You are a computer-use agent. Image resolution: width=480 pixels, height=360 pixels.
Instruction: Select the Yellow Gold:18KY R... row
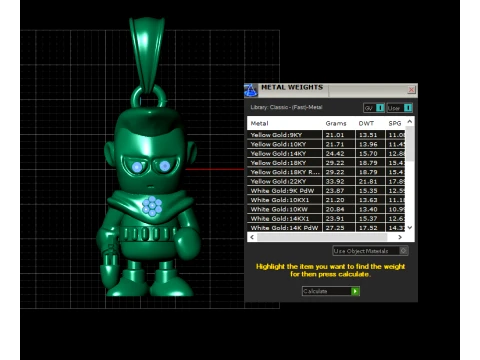[x=326, y=172]
